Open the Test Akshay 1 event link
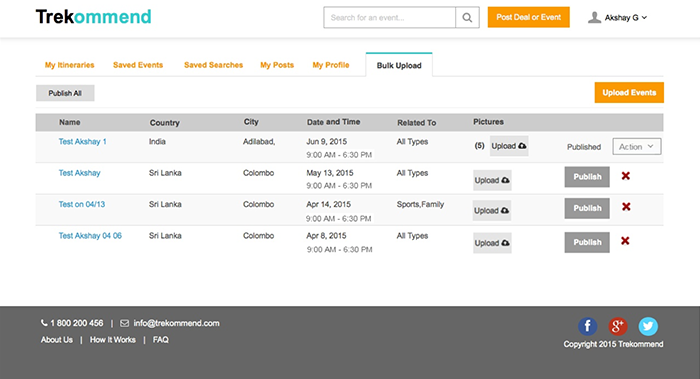This screenshot has width=700, height=379. coord(83,142)
